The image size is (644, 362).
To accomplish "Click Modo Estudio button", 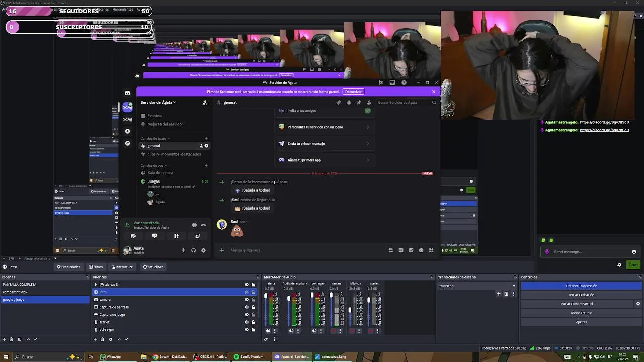I will point(581,313).
